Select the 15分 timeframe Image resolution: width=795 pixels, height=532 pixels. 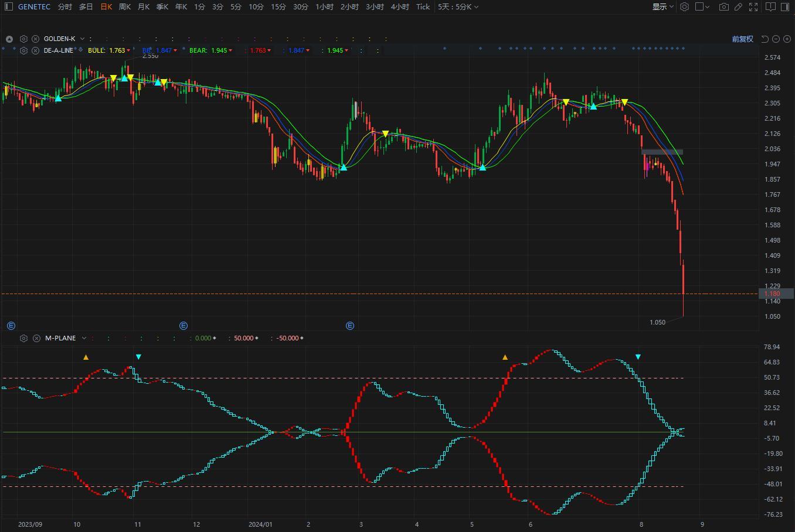[x=278, y=6]
